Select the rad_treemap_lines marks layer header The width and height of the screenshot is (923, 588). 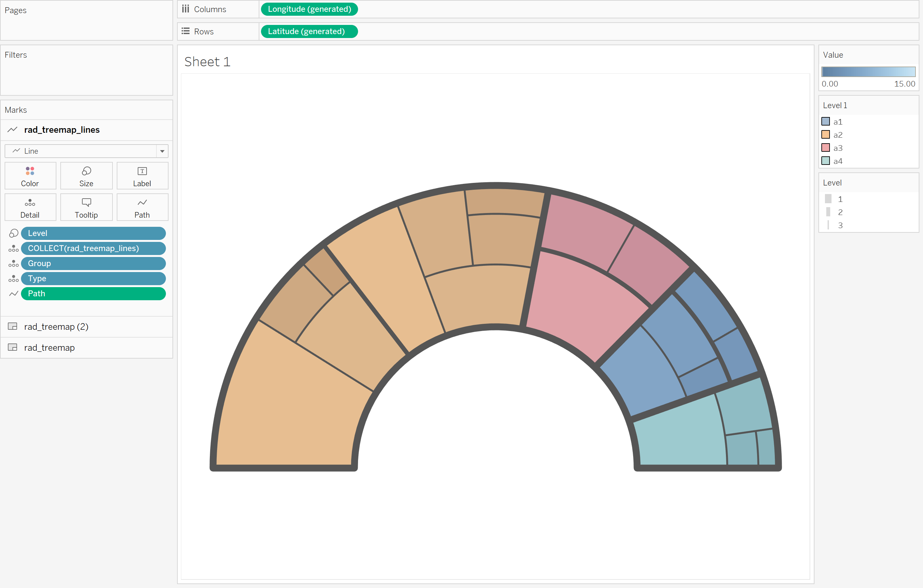click(x=62, y=130)
